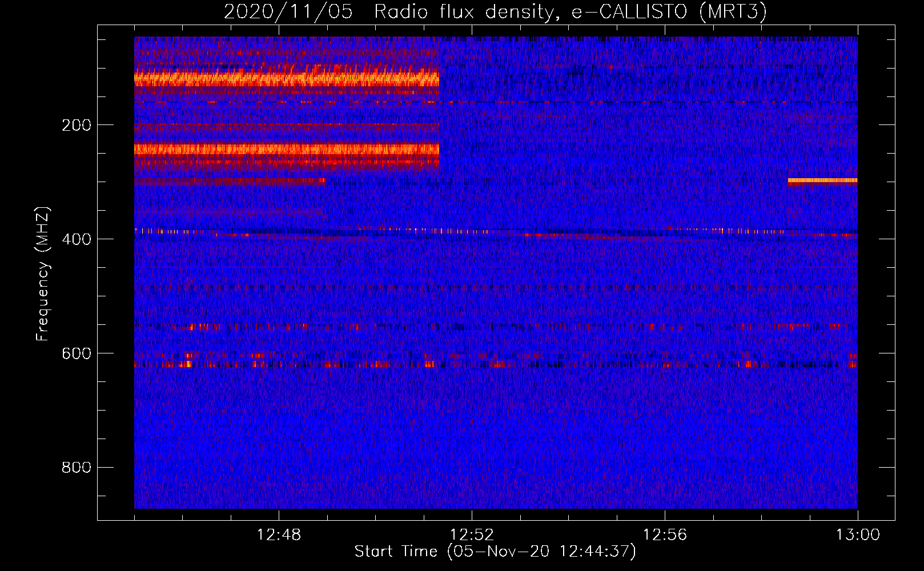
Task: Click the 600 frequency tick label
Action: [x=77, y=353]
